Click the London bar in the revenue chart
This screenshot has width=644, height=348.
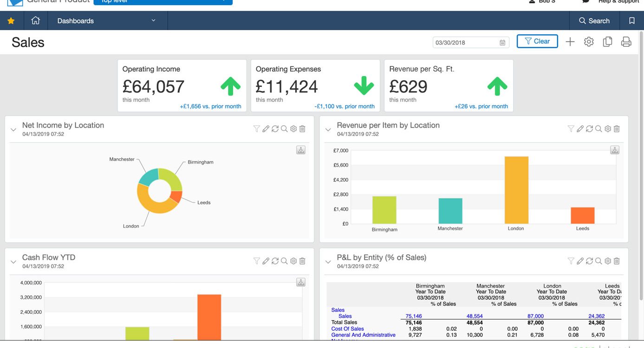tap(516, 190)
